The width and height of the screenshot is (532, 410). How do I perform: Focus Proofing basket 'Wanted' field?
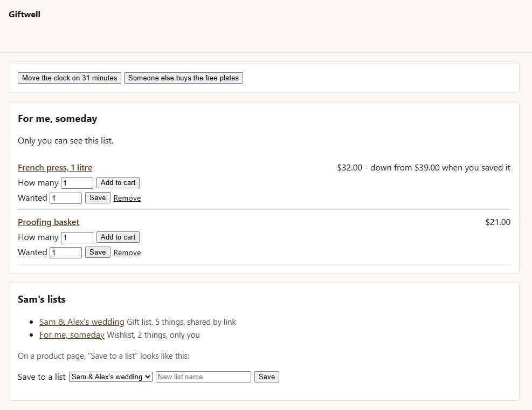pos(66,252)
